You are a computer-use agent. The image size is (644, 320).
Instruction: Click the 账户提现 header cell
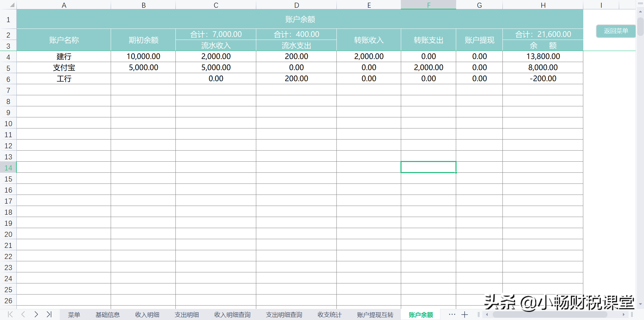point(479,40)
